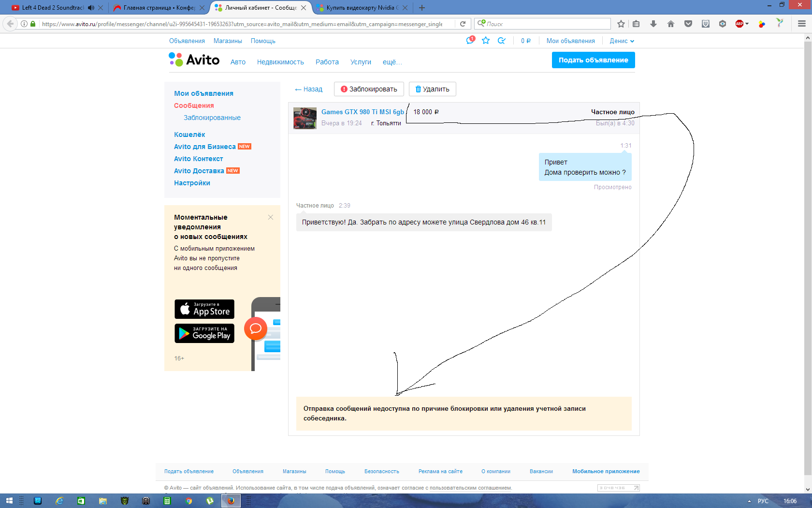Open Авто category in Avito menu

[238, 62]
